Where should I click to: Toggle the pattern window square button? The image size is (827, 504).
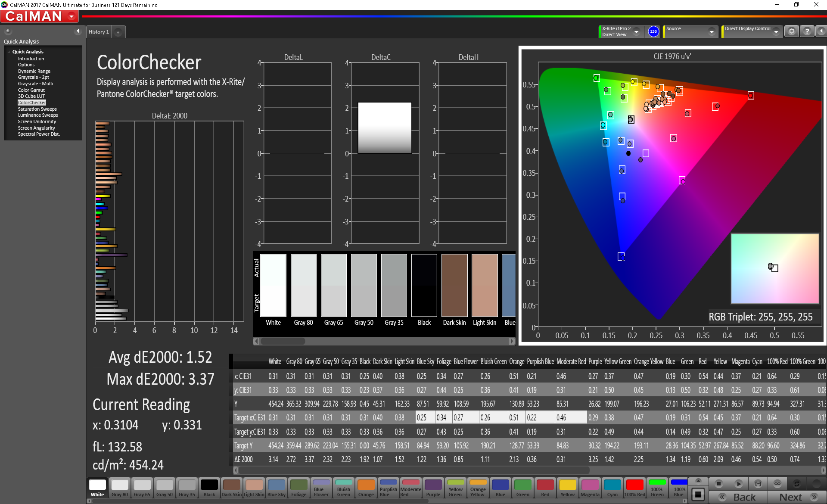(x=698, y=494)
